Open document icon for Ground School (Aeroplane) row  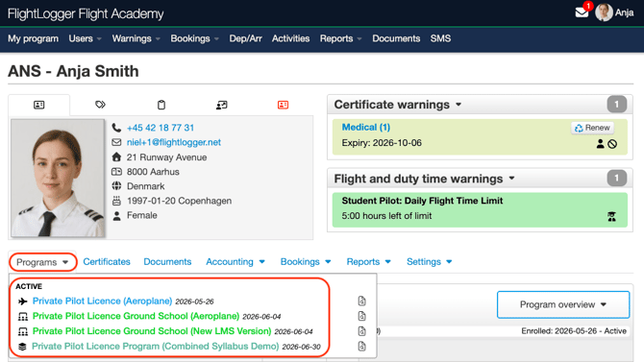[x=361, y=316]
